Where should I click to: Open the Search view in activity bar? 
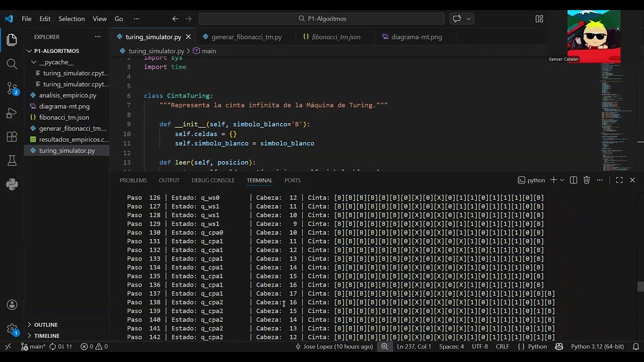pos(12,64)
